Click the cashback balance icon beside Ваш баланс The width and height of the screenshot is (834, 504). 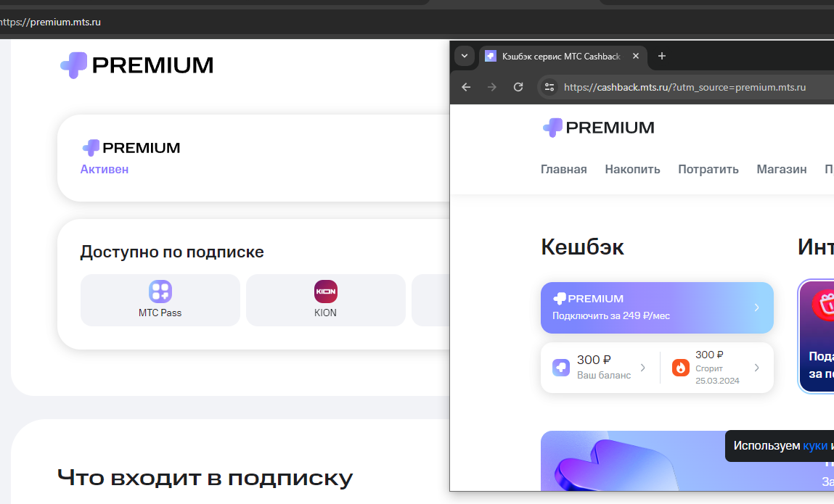(x=561, y=368)
